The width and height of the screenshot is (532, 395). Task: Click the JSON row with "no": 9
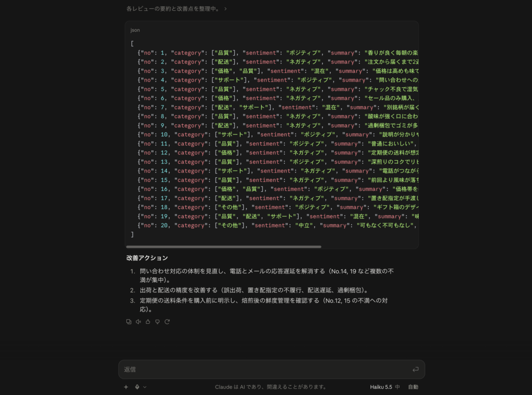pos(277,126)
